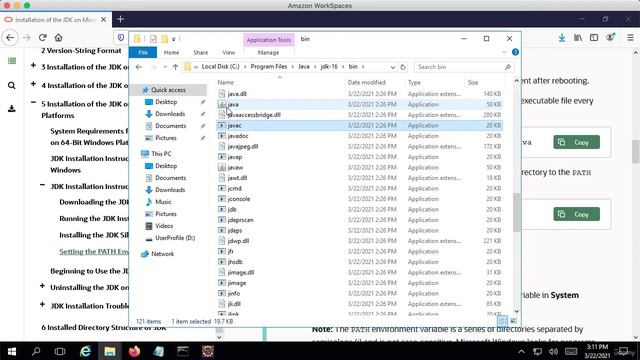Launch Internet Explorer from taskbar
The image size is (640, 360).
pos(85,351)
